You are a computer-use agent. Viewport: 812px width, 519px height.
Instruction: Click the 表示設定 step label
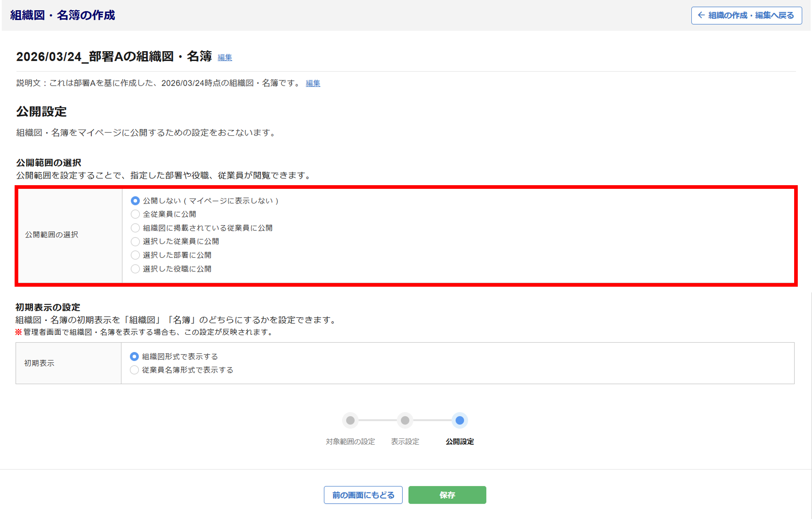(405, 441)
